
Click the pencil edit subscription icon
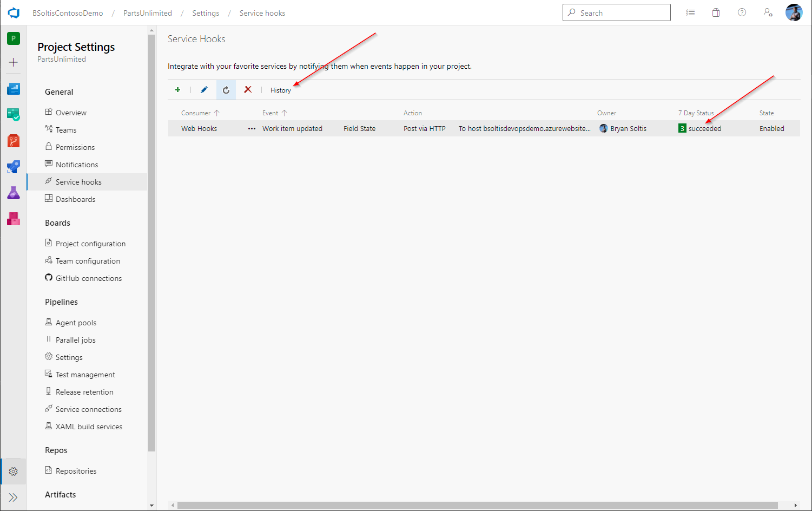(x=204, y=90)
